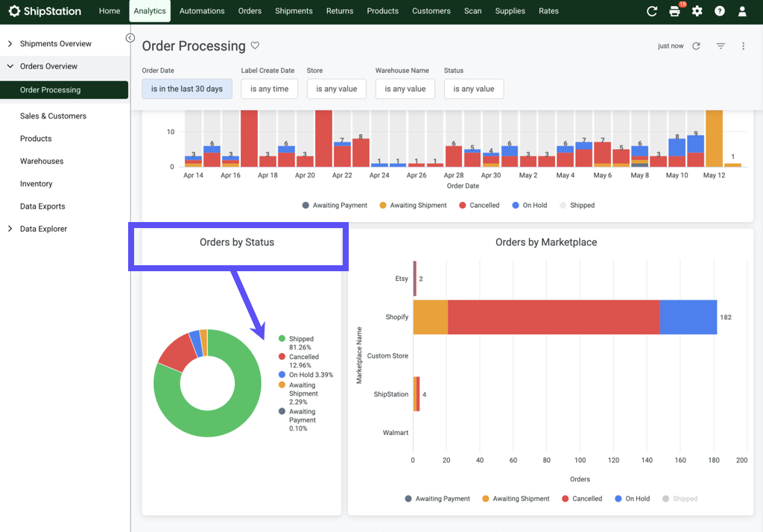Open Inventory in sidebar

tap(36, 183)
